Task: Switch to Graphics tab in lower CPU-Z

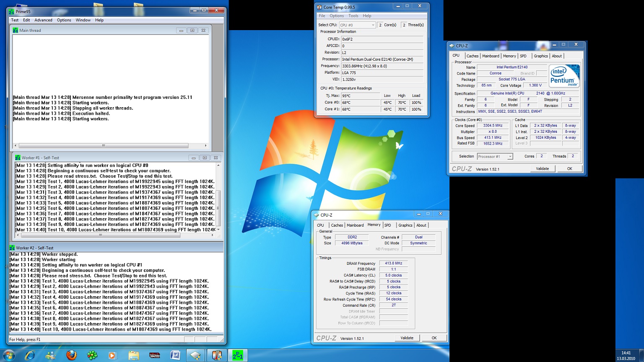Action: click(x=405, y=225)
